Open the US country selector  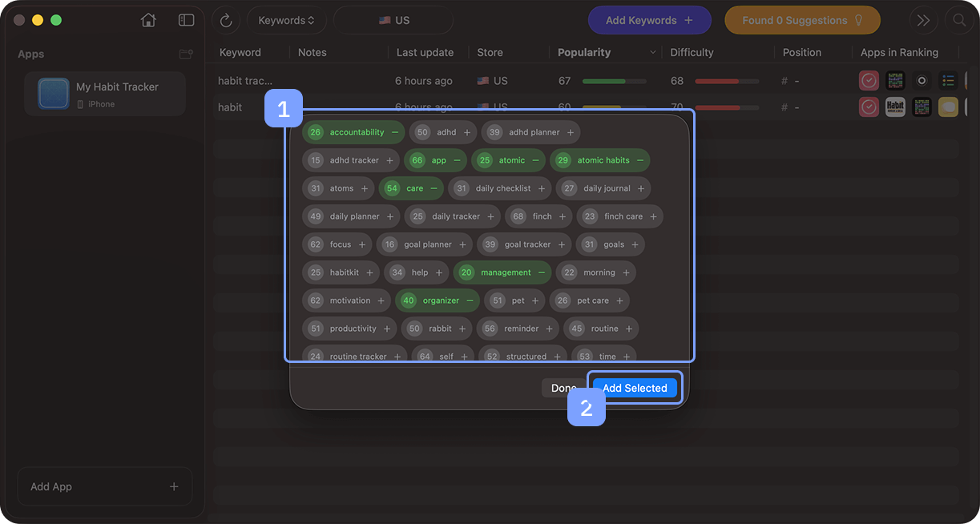[x=393, y=20]
